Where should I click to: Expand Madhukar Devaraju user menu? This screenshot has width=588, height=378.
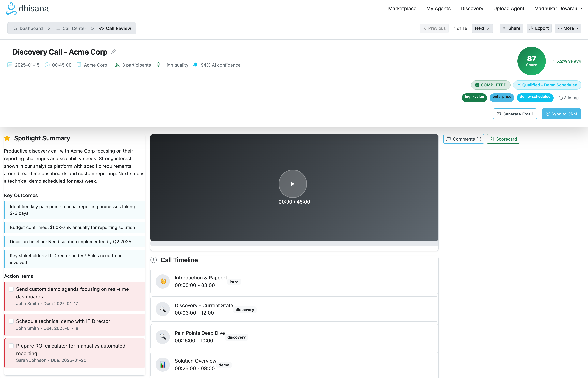(558, 9)
